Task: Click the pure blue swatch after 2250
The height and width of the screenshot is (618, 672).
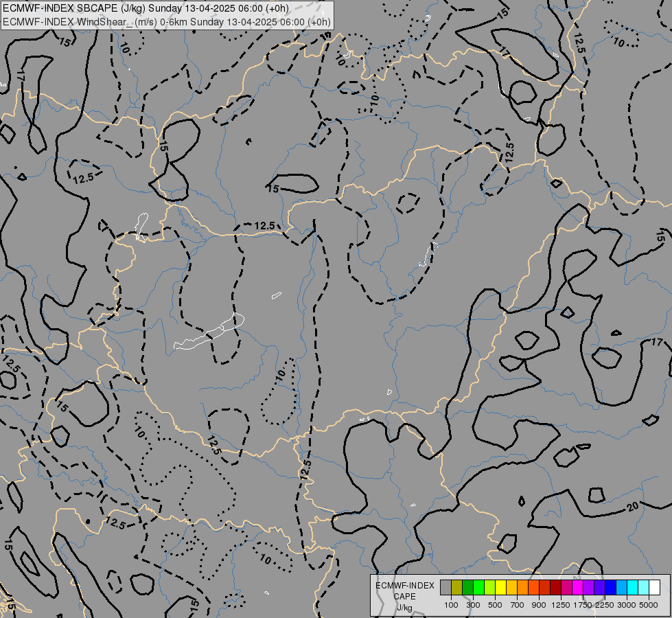Action: [611, 588]
